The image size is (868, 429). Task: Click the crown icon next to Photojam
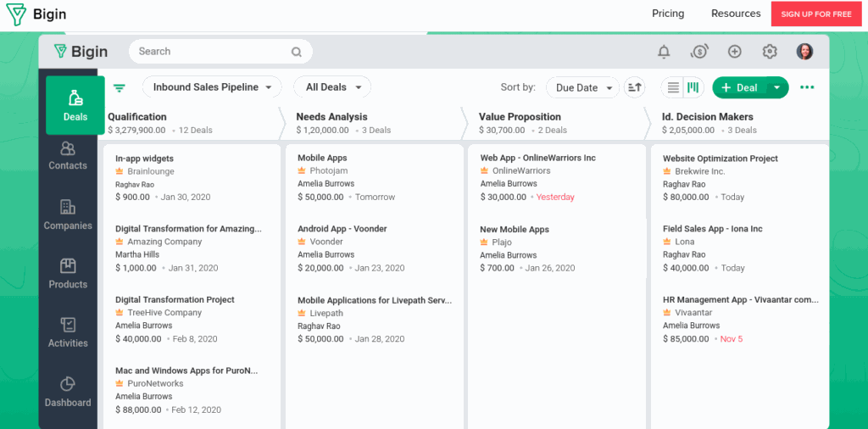302,170
